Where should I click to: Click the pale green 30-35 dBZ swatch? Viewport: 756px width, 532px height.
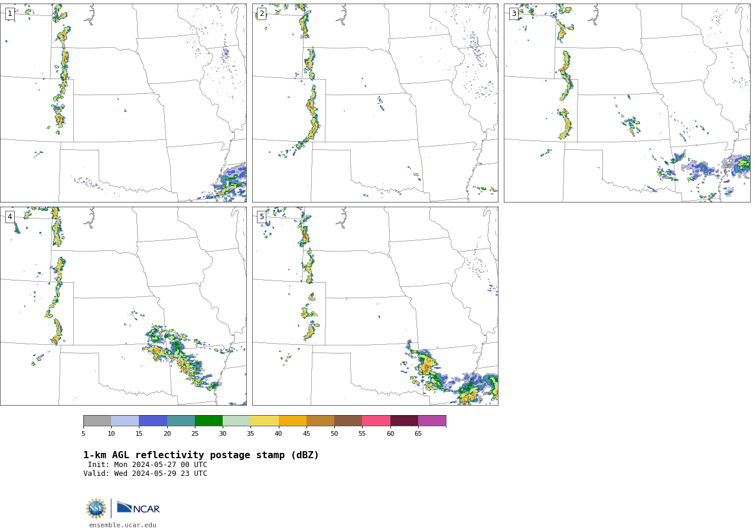237,421
